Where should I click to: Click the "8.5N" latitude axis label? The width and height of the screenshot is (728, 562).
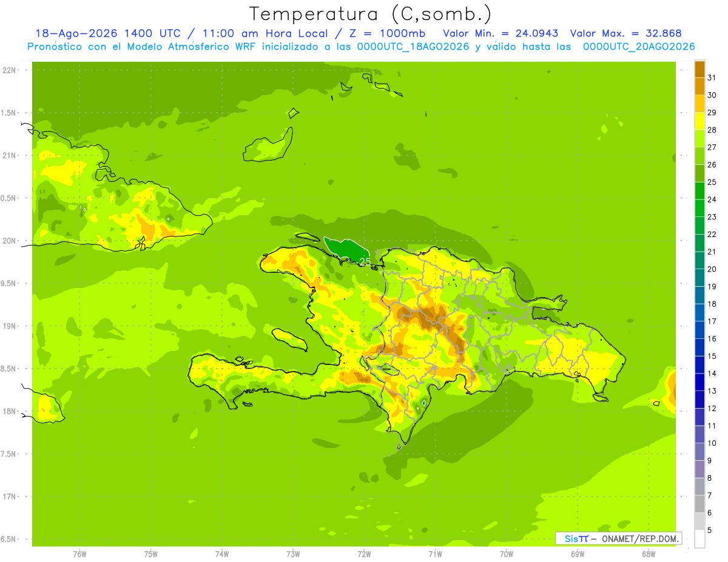click(x=9, y=369)
